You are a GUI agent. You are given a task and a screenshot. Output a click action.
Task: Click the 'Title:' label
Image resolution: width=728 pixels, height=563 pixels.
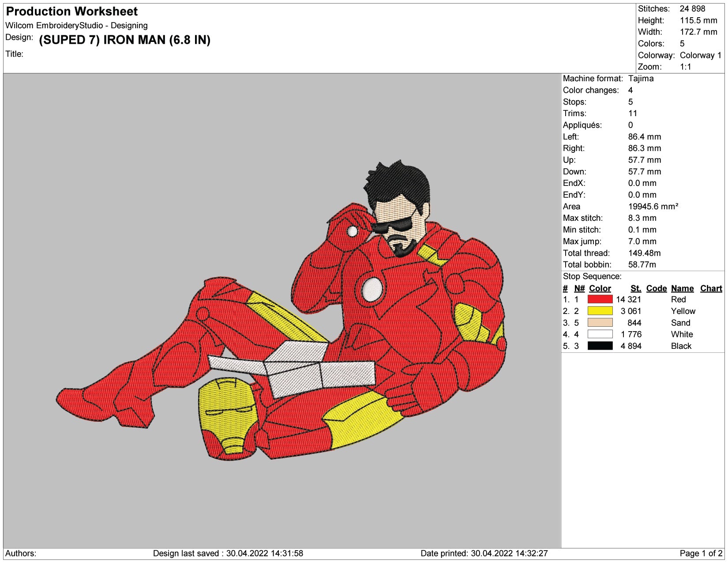coord(14,54)
